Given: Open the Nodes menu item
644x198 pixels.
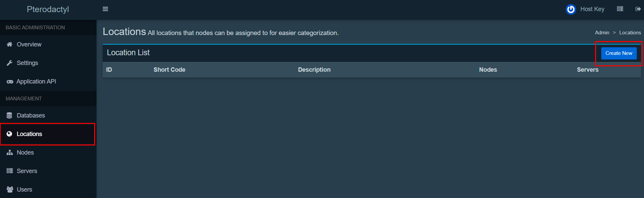Looking at the screenshot, I should click(x=25, y=153).
